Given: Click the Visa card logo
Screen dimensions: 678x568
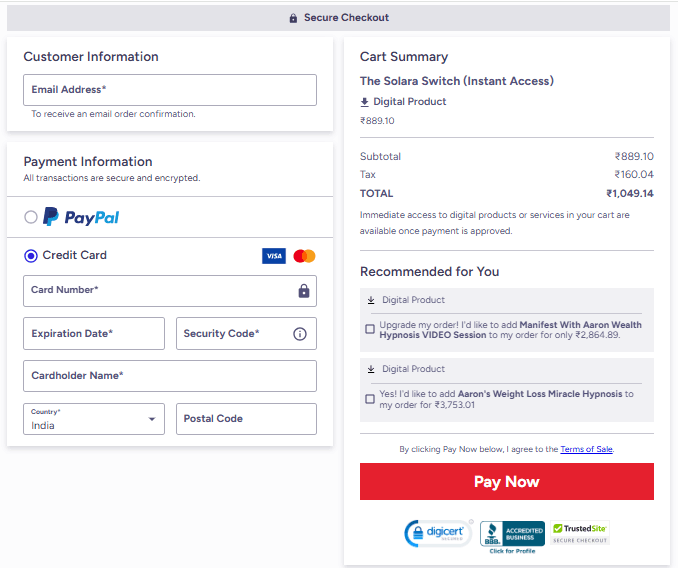Looking at the screenshot, I should (274, 256).
